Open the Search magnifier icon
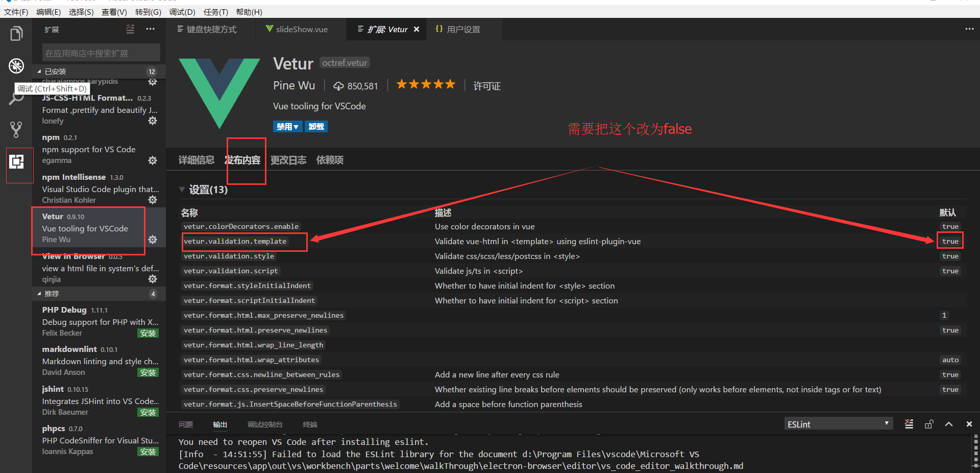 [16, 99]
